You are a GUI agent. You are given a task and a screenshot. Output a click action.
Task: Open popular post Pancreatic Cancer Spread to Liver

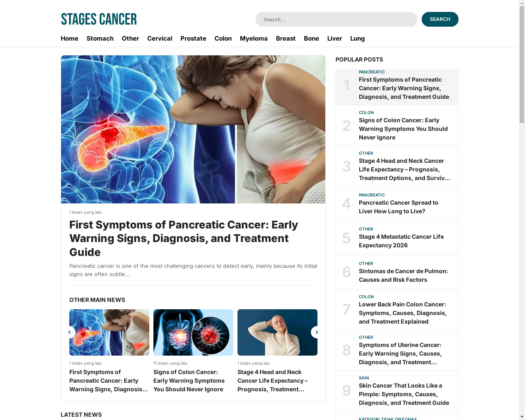(x=398, y=207)
